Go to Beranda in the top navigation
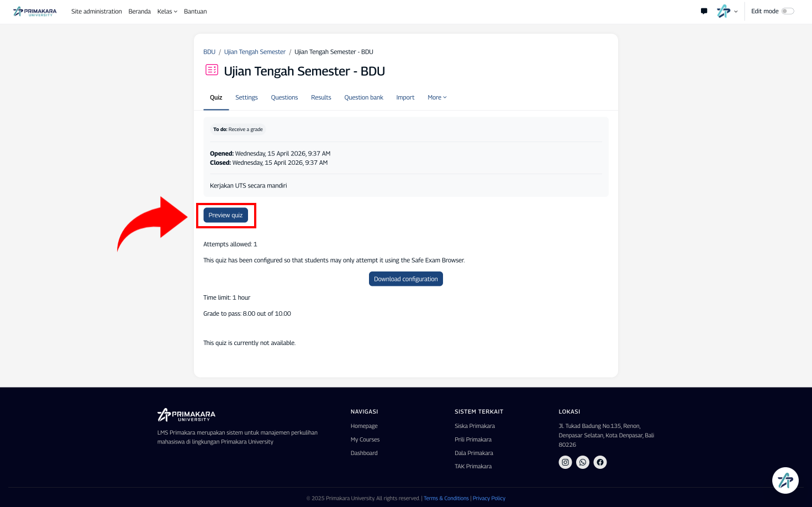Viewport: 812px width, 507px height. pos(140,11)
